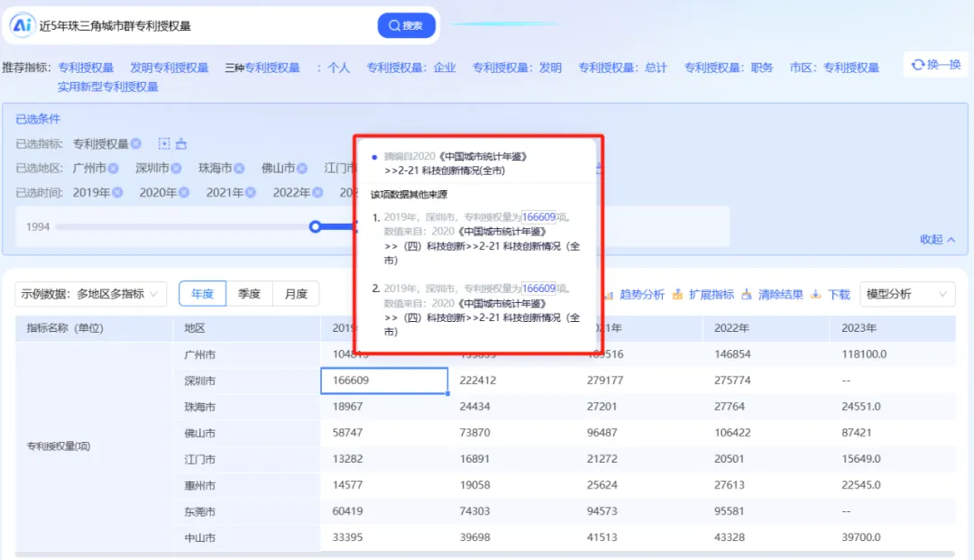The width and height of the screenshot is (974, 560).
Task: Open the 模型分析 dropdown
Action: [x=907, y=294]
